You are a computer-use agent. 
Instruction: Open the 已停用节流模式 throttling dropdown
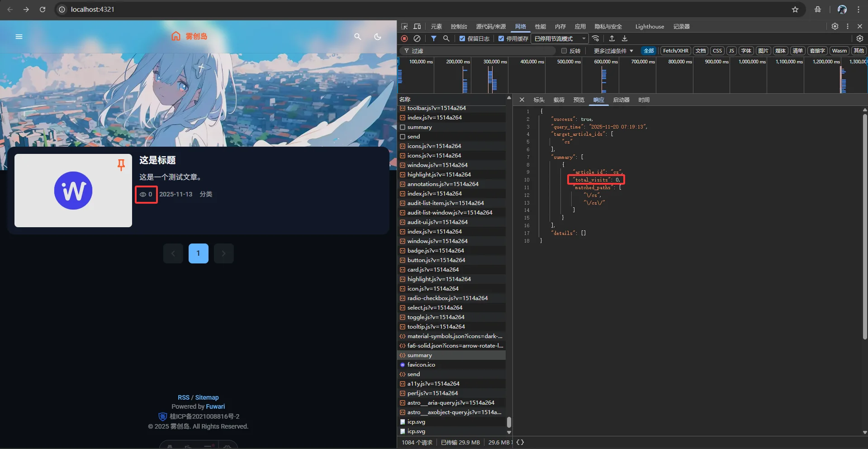560,38
